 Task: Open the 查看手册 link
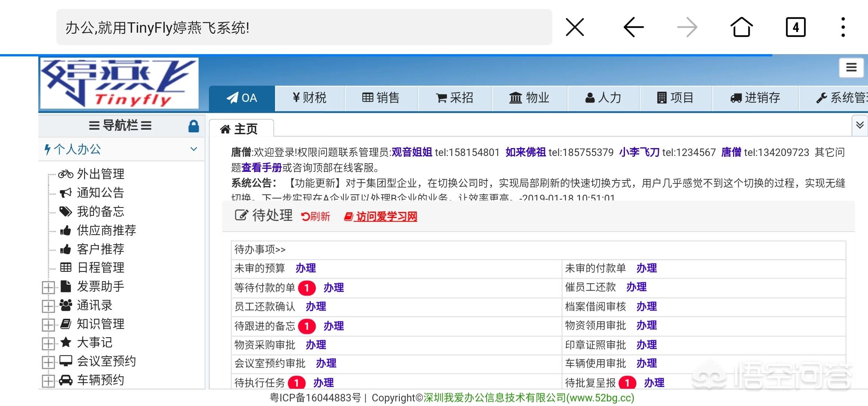262,168
